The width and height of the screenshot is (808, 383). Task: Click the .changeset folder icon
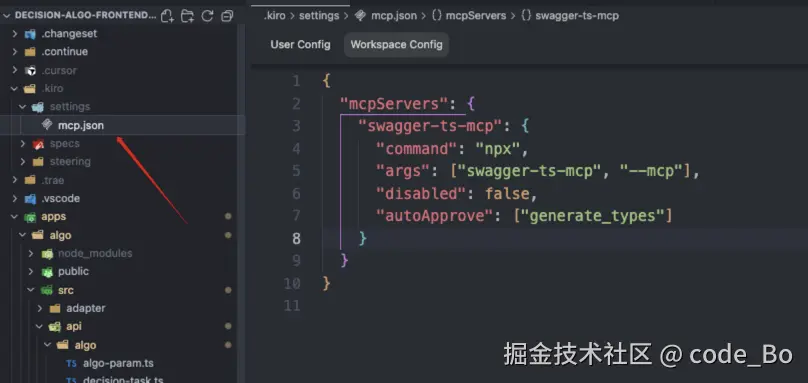[x=30, y=34]
